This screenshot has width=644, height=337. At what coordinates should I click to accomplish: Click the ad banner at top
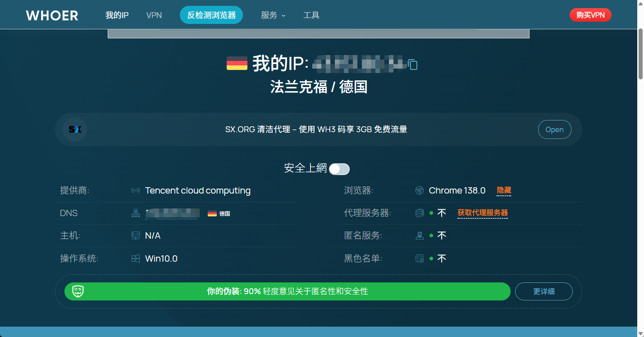point(319,33)
